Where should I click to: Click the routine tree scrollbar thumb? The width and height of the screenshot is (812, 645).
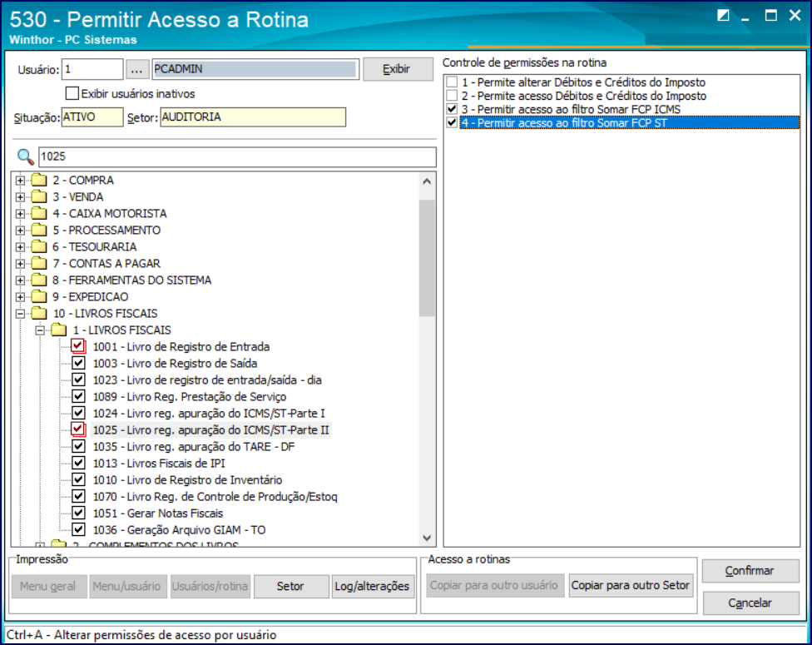(427, 257)
